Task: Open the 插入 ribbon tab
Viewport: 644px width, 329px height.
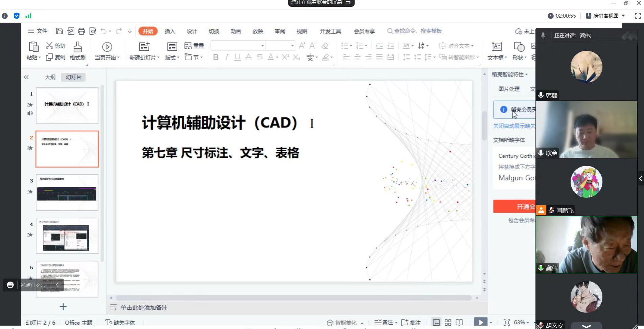Action: 170,31
